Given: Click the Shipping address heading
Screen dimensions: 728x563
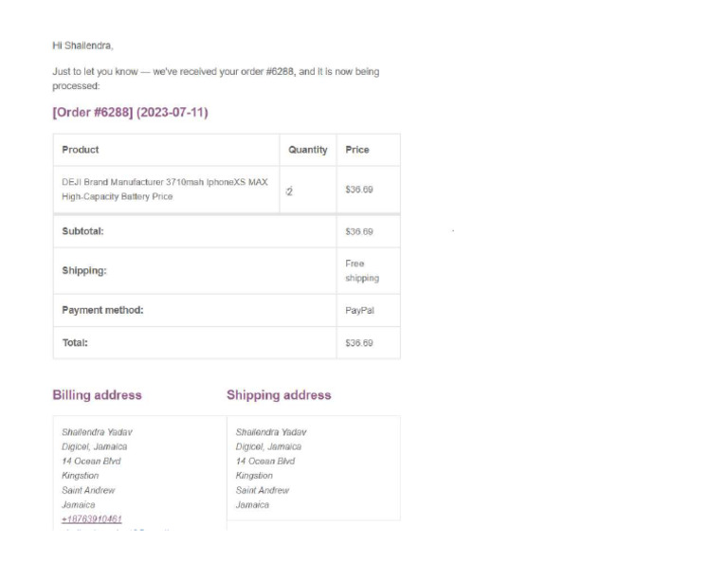Looking at the screenshot, I should click(279, 395).
